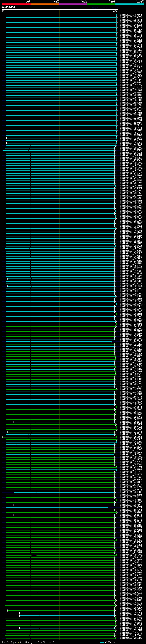Select label UniRef100_A7AN95
Image resolution: width=146 pixels, height=644 pixels.
point(131,390)
